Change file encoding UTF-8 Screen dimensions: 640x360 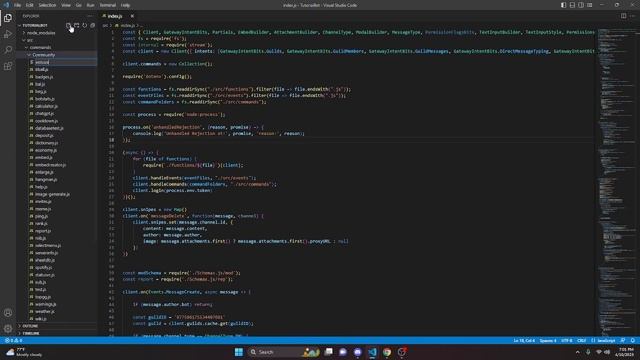[x=567, y=340]
